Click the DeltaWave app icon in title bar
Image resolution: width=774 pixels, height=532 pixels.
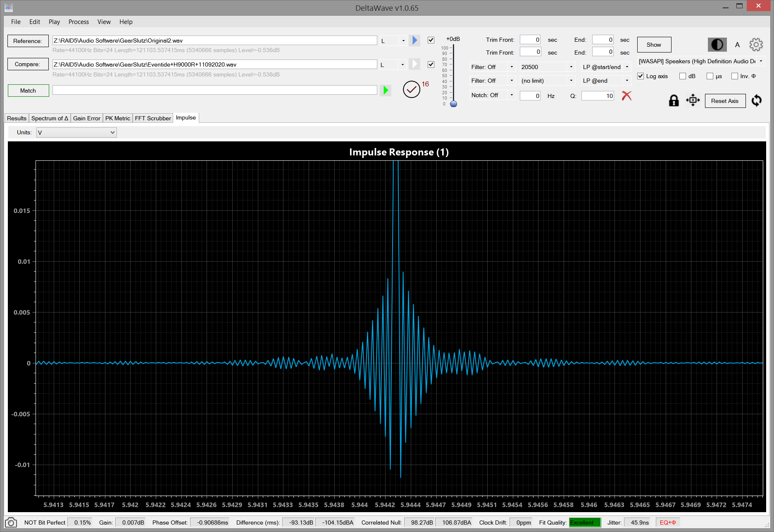point(9,8)
